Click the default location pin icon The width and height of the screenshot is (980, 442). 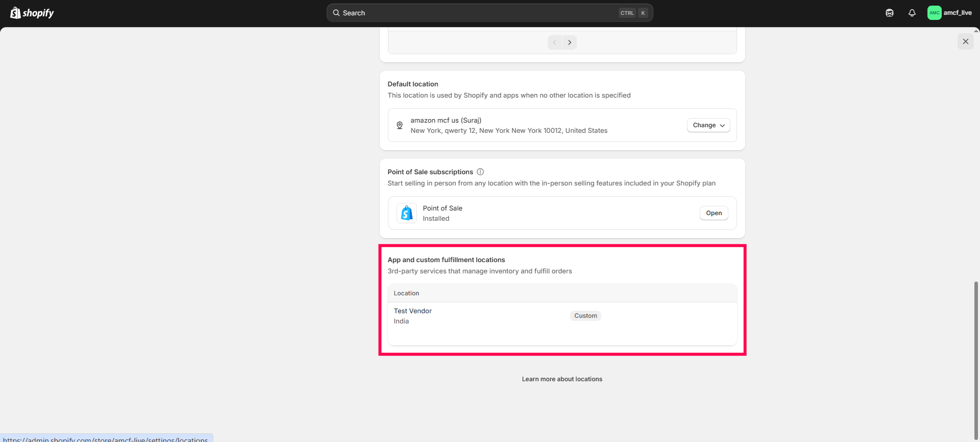coord(400,125)
